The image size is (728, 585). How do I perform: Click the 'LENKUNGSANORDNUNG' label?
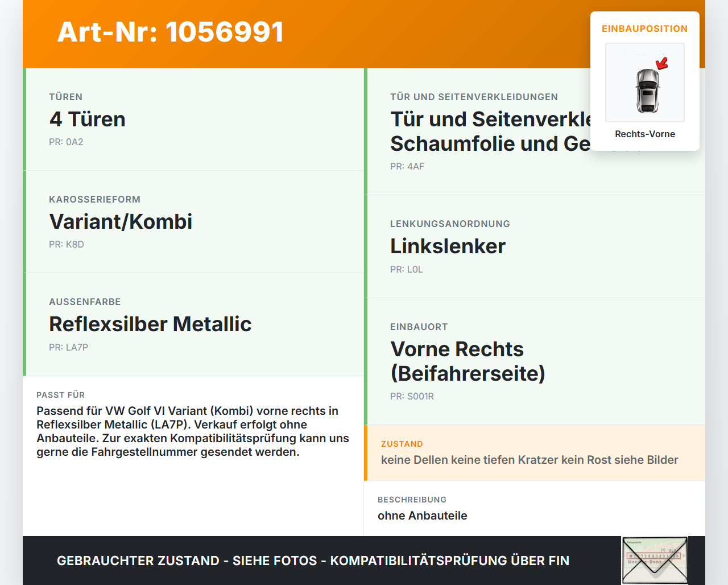450,224
